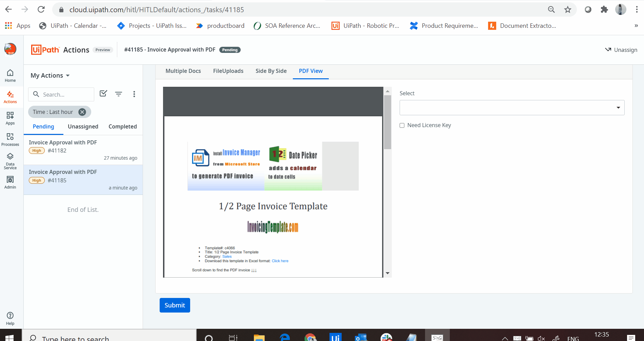Go to Apps in the sidebar
The image size is (644, 341).
coord(10,118)
